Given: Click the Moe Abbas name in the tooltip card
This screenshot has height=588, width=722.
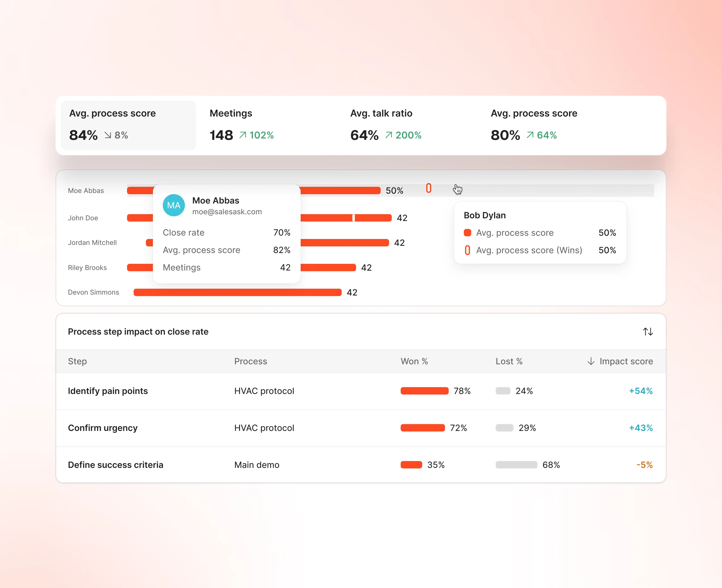Looking at the screenshot, I should click(x=216, y=200).
